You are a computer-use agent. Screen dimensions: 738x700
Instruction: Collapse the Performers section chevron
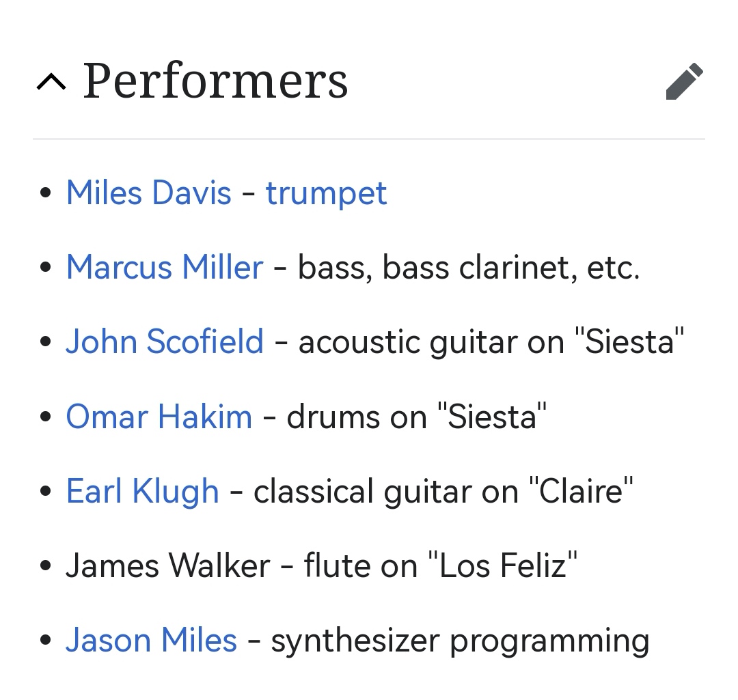point(51,82)
